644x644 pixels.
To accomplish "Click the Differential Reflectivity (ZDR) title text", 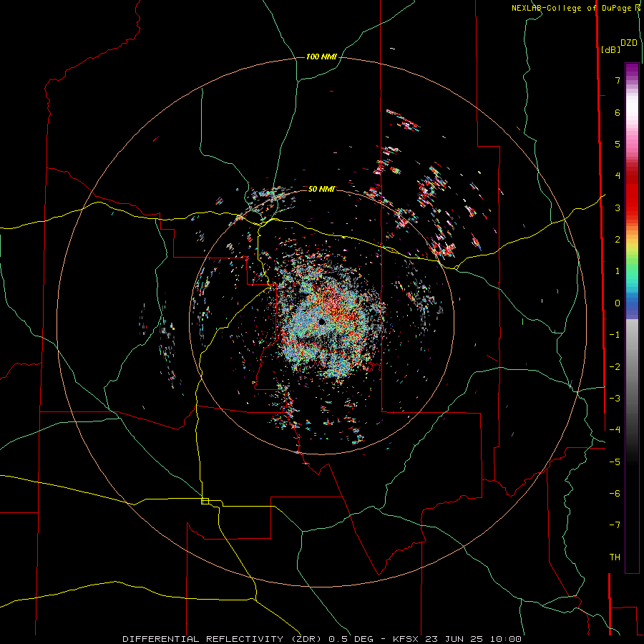I will (x=223, y=639).
